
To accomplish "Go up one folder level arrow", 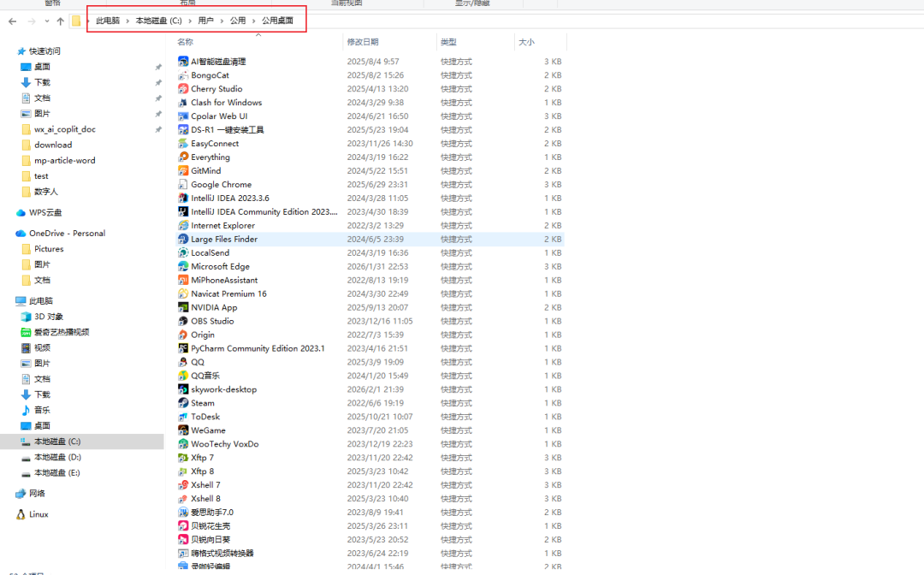I will tap(60, 21).
